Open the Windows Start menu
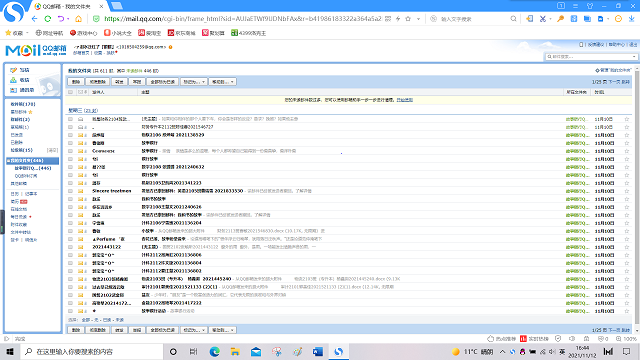This screenshot has height=360, width=640. click(10, 351)
